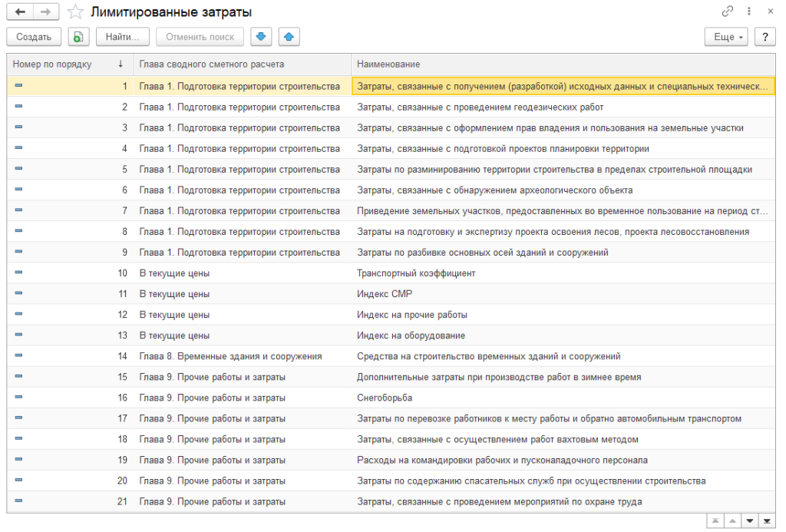Click the copy-to-create new item icon
Viewport: 786px width, 532px height.
[78, 37]
